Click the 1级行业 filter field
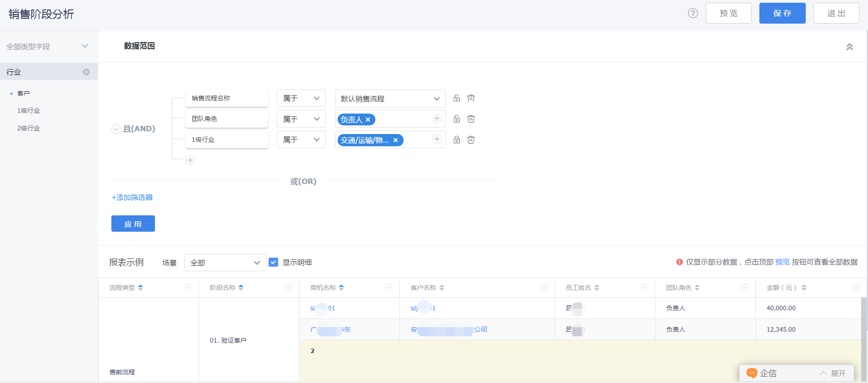The image size is (868, 383). (227, 139)
